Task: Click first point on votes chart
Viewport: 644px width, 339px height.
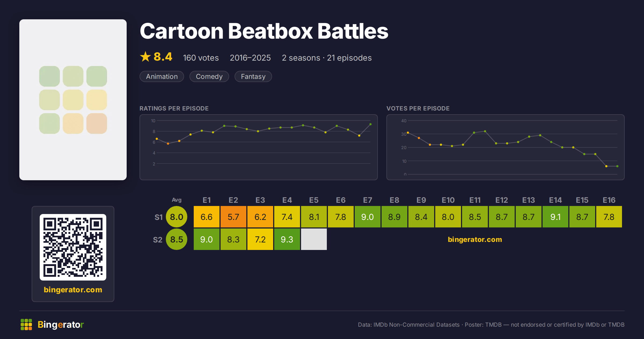Action: [408, 132]
